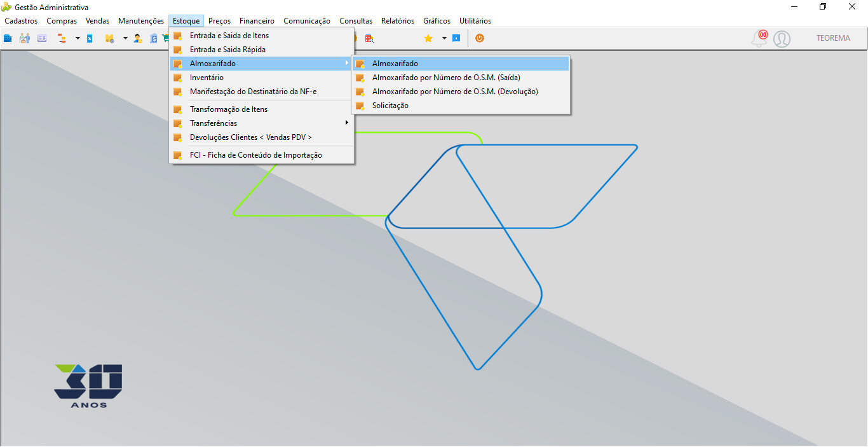
Task: Expand the Transferências submenu
Action: [262, 123]
